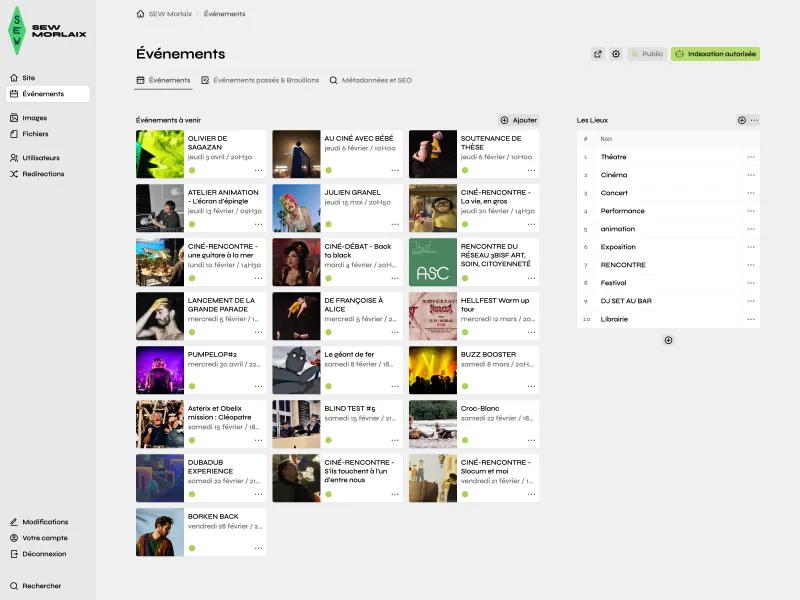Open the Les Lieux panel overflow menu
The image size is (800, 600).
(755, 120)
